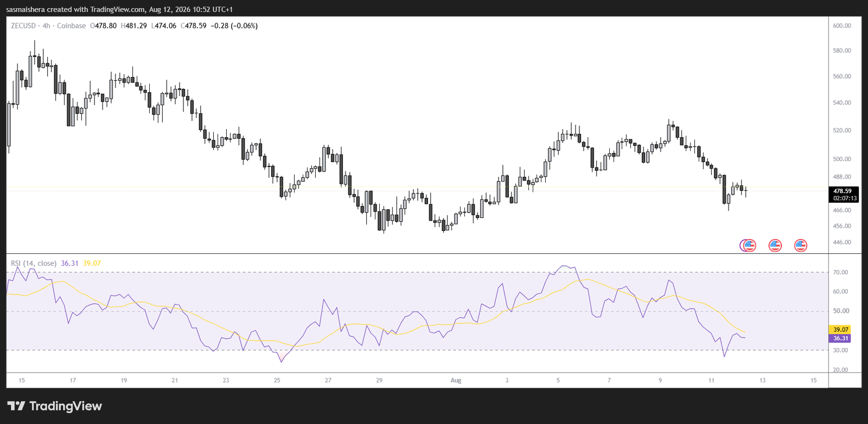This screenshot has width=868, height=424.
Task: Click the 520.00 price scale label
Action: pyautogui.click(x=842, y=130)
